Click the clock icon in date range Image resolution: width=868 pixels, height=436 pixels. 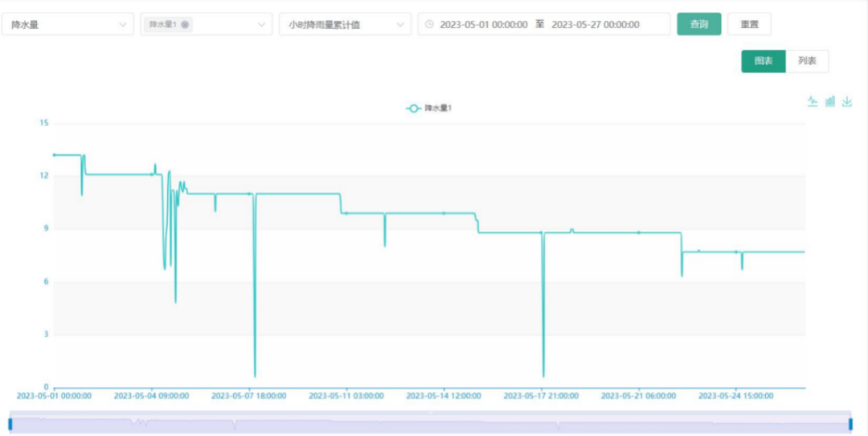point(429,24)
